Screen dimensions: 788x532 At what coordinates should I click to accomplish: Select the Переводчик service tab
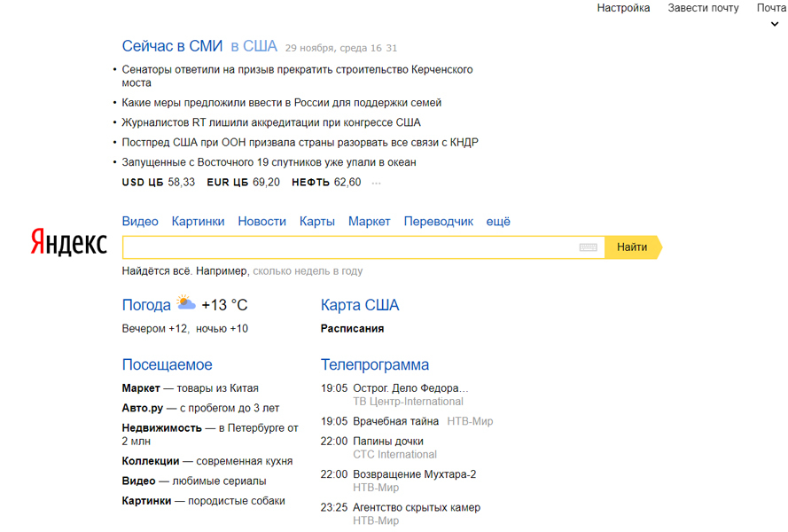438,222
